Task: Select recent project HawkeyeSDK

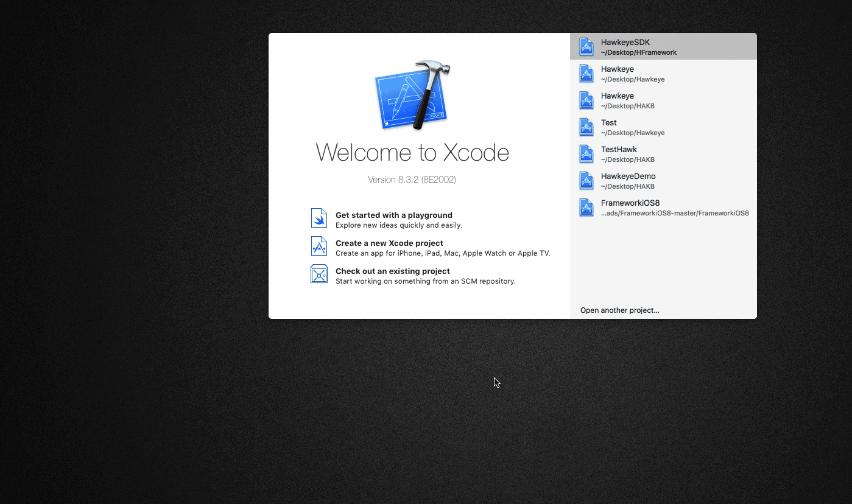Action: point(663,47)
